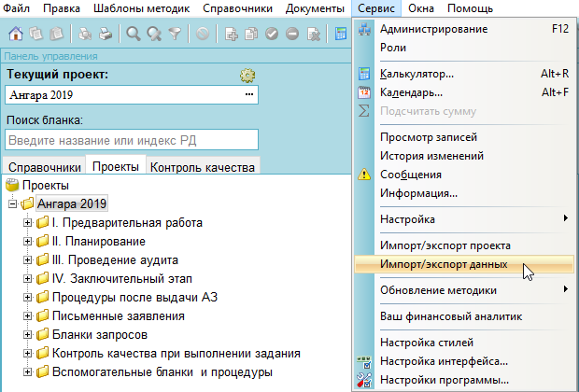Image resolution: width=579 pixels, height=392 pixels.
Task: Click the Duplicate document toolbar icon
Action: pos(251,35)
